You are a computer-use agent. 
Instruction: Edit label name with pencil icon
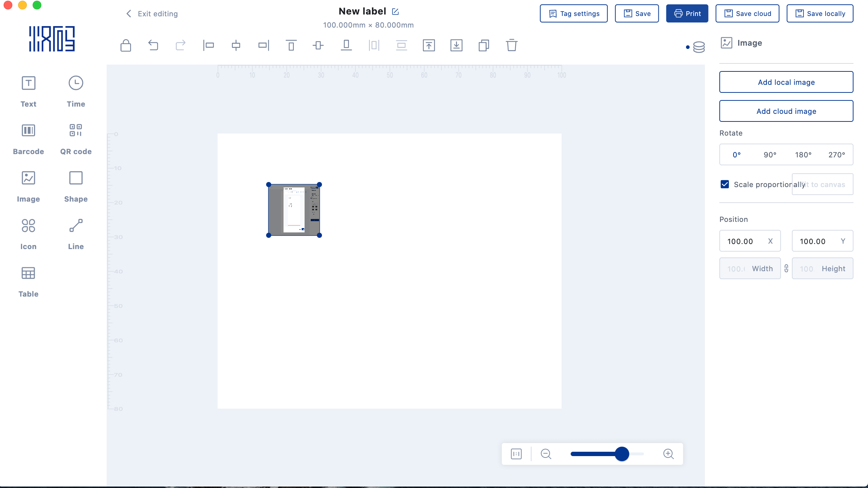(396, 12)
